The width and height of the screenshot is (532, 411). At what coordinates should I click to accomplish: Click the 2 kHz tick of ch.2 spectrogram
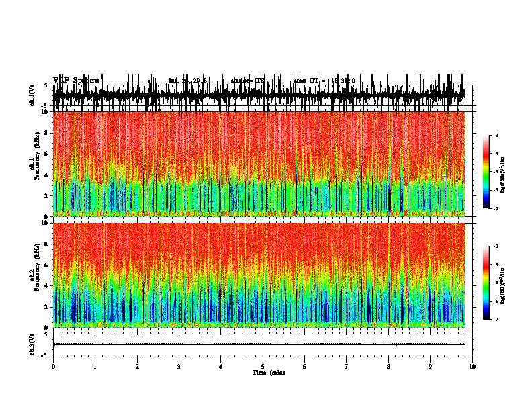47,307
